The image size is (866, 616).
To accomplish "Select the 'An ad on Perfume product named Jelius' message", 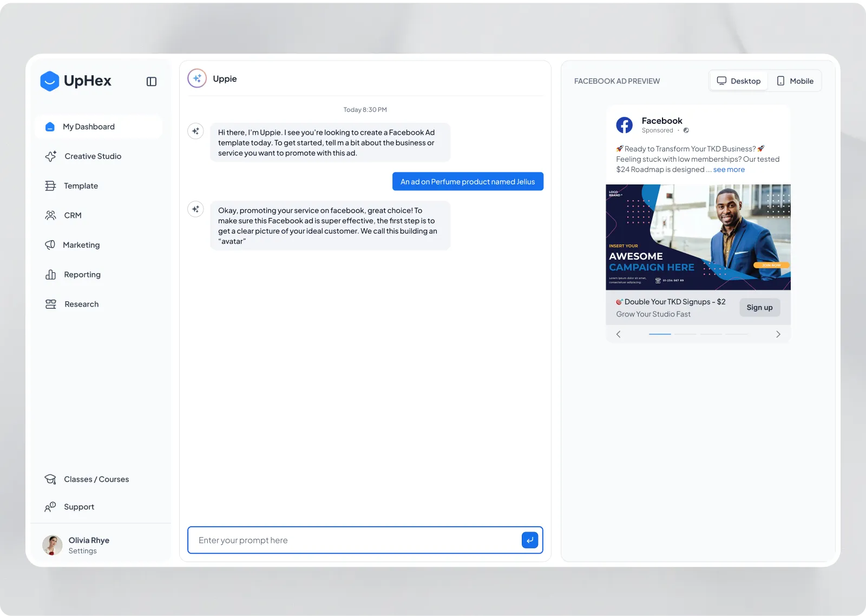I will [468, 182].
